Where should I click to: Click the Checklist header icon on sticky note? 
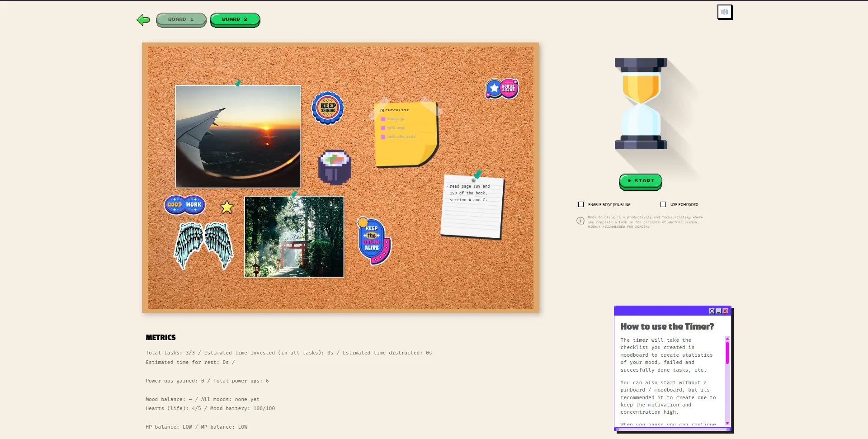(x=382, y=110)
